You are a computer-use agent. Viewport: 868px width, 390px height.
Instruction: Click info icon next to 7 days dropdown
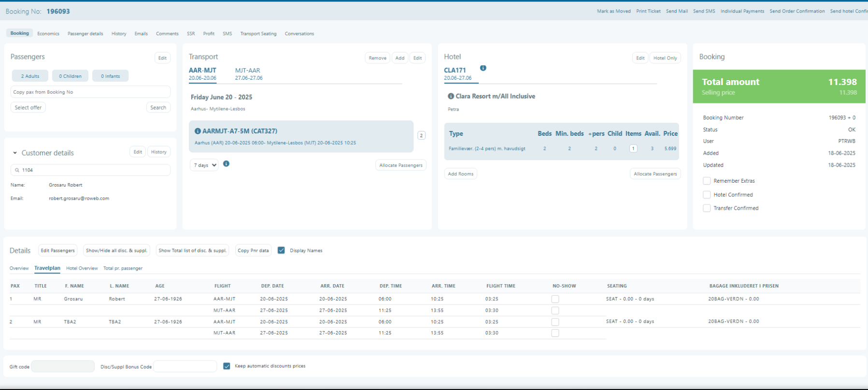point(226,164)
